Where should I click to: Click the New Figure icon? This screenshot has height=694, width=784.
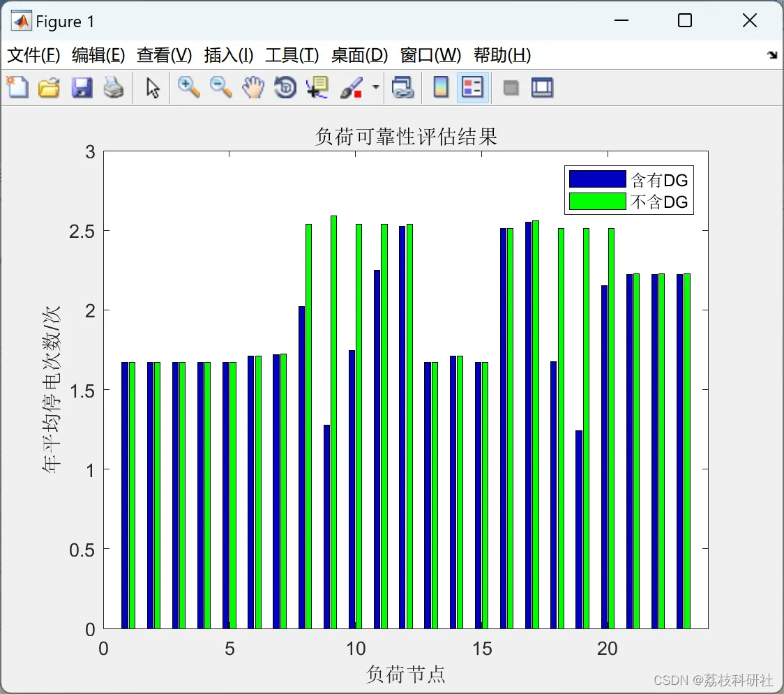click(17, 87)
